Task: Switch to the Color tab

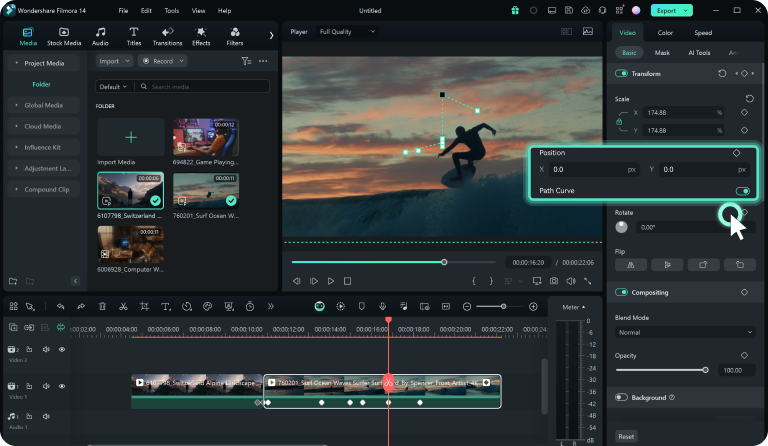Action: [665, 33]
